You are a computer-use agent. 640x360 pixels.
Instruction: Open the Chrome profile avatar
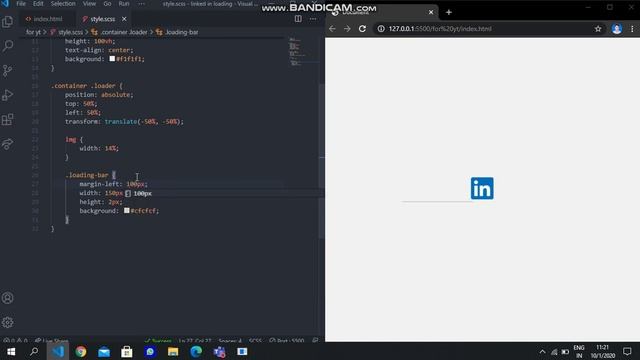(617, 29)
